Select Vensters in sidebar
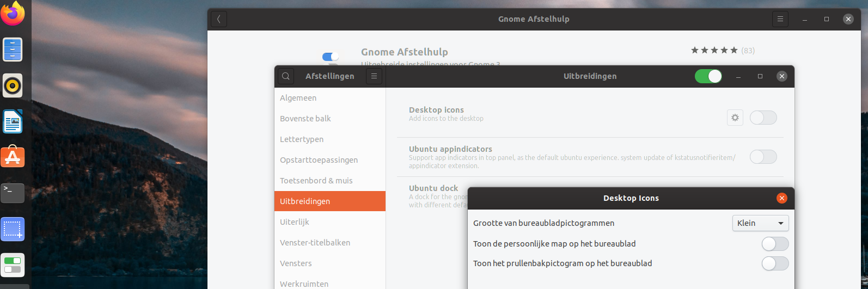This screenshot has width=868, height=289. click(x=330, y=263)
